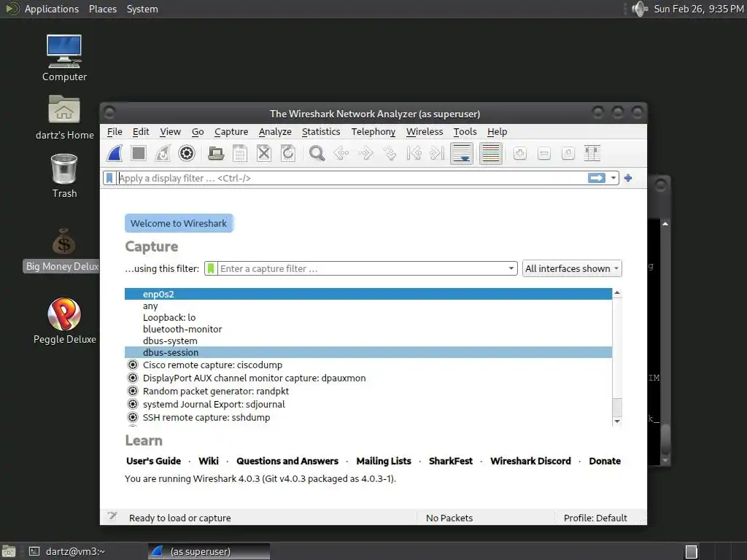747x560 pixels.
Task: Select Loopback: lo interface
Action: (368, 318)
